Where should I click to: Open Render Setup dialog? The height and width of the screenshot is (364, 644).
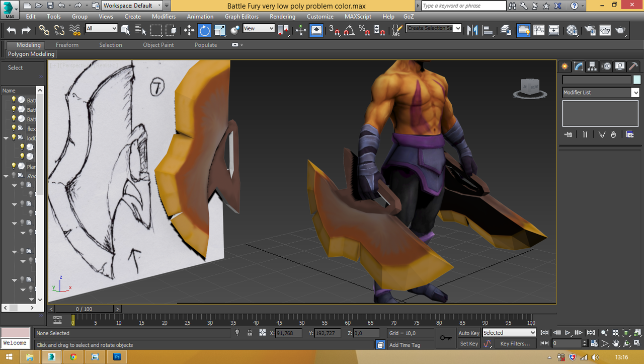point(590,30)
